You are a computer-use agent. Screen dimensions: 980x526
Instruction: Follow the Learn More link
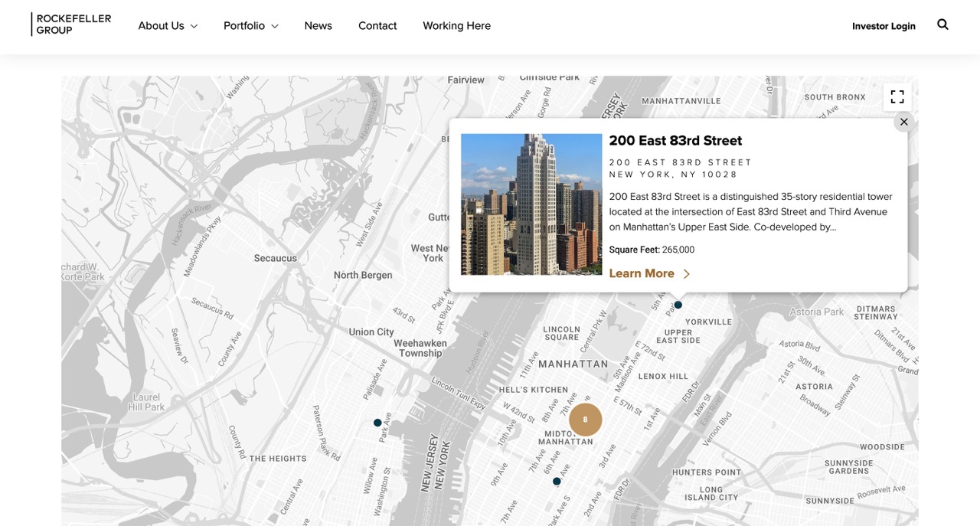[642, 274]
